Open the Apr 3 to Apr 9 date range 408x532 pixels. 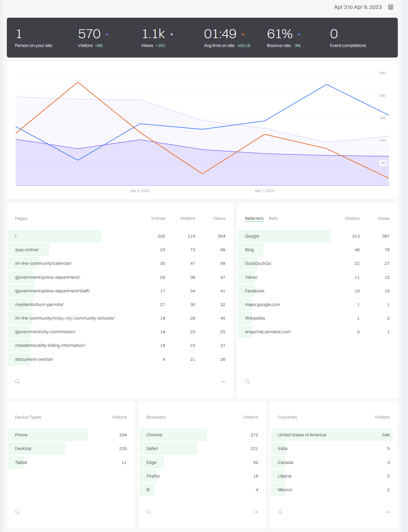coord(358,7)
